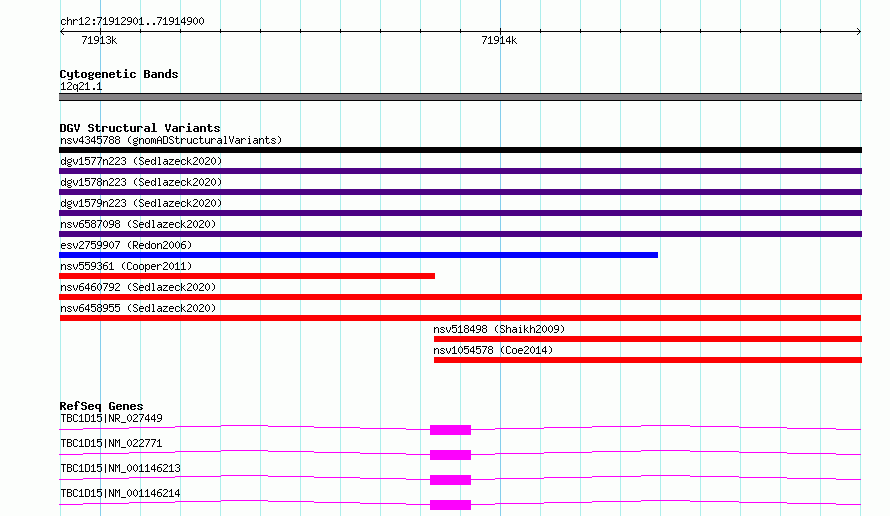Open the dgv1577n223 (Sedlazeck2020) label

tap(141, 161)
